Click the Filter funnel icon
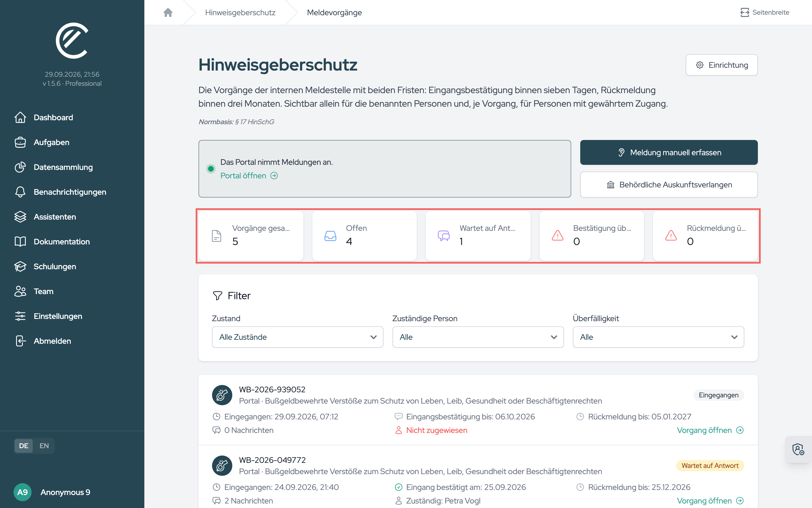Image resolution: width=812 pixels, height=508 pixels. 217,296
